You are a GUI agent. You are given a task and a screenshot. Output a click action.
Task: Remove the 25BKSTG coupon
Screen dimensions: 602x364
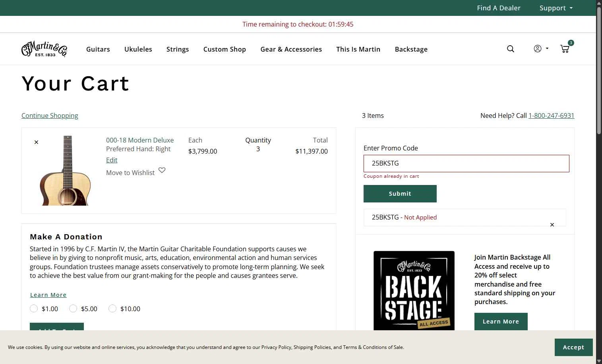click(x=552, y=225)
